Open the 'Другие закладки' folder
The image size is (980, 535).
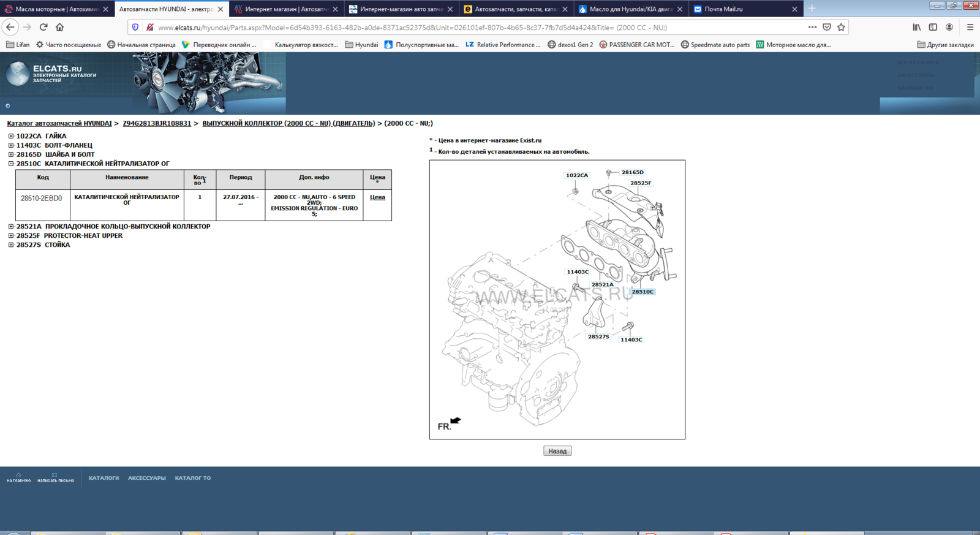pyautogui.click(x=945, y=45)
